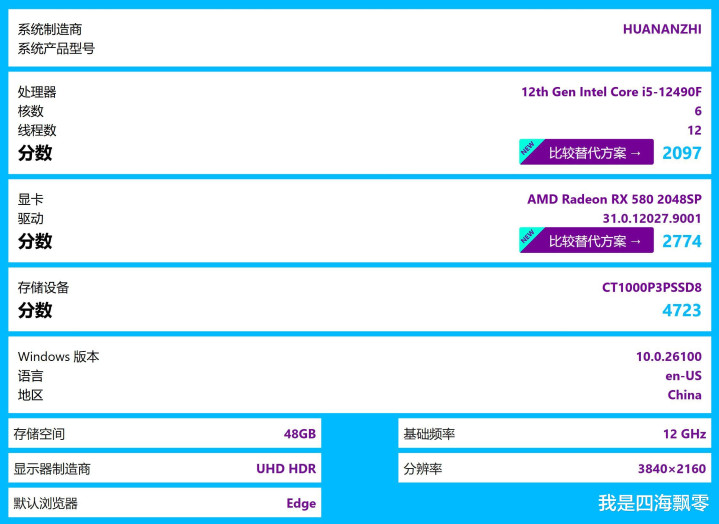The width and height of the screenshot is (719, 524).
Task: Click the graphics score 2774
Action: click(682, 241)
